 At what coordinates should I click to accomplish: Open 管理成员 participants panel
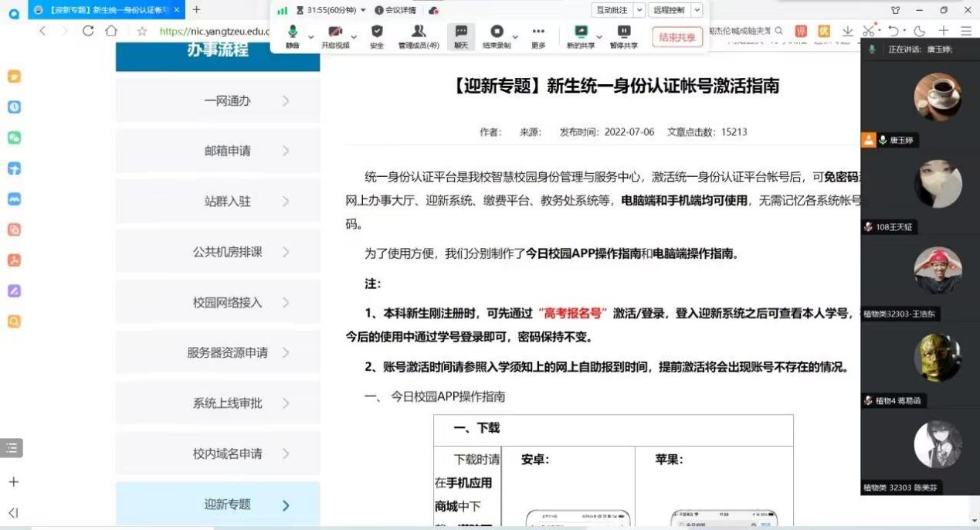tap(419, 36)
